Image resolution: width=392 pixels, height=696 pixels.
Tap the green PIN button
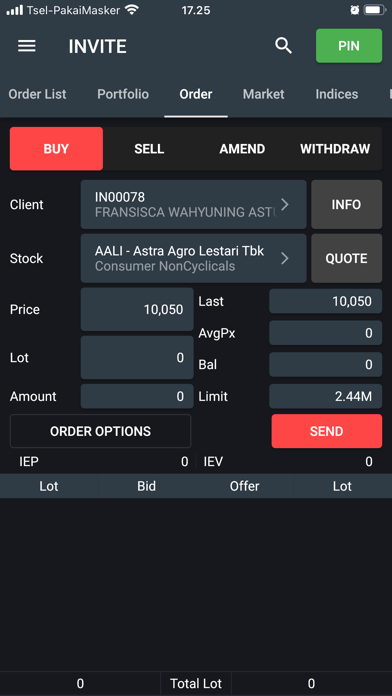click(x=349, y=46)
